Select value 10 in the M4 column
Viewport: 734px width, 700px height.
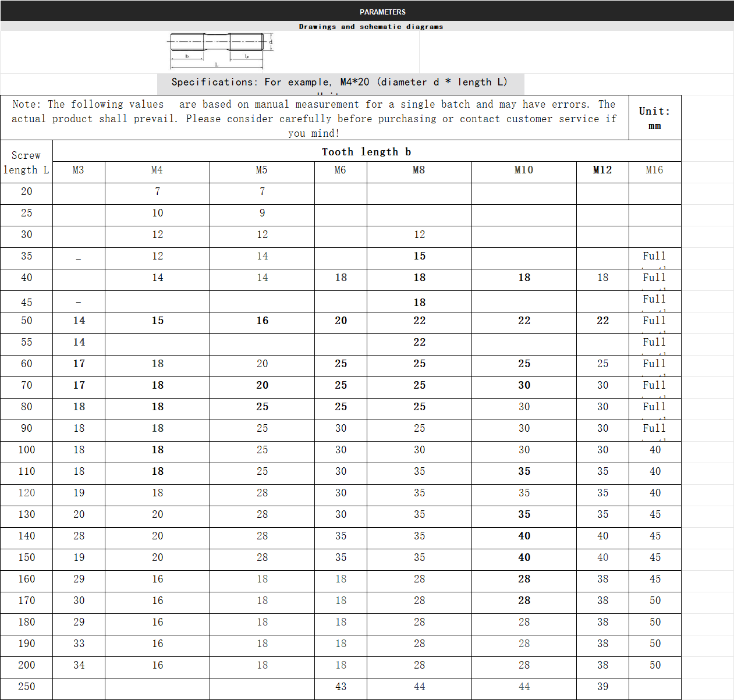157,213
